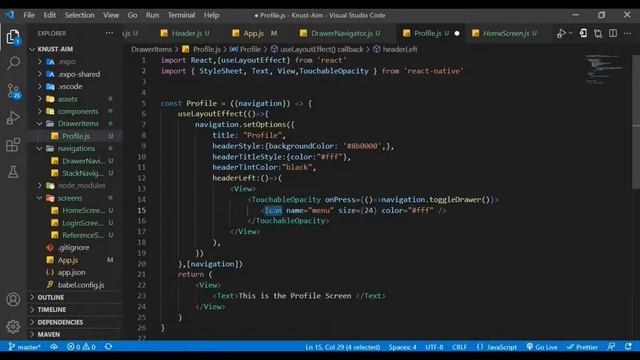Image resolution: width=640 pixels, height=360 pixels.
Task: Click the editor vertical scrollbar
Action: [636, 122]
